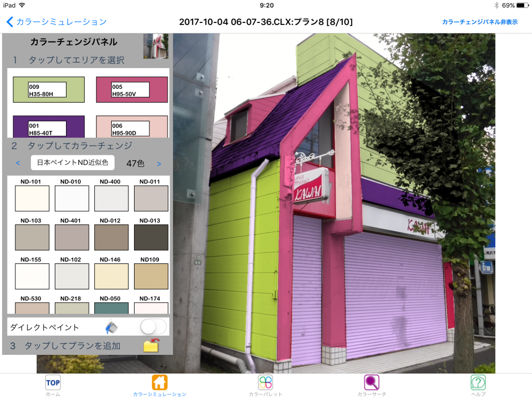
Task: Choose the ND-013 dark gray swatch
Action: pyautogui.click(x=151, y=237)
